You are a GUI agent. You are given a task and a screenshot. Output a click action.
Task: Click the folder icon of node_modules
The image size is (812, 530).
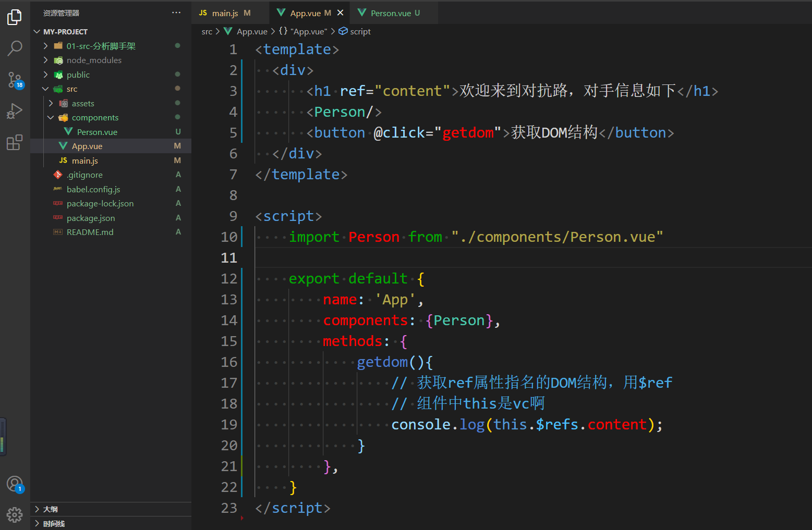coord(58,60)
